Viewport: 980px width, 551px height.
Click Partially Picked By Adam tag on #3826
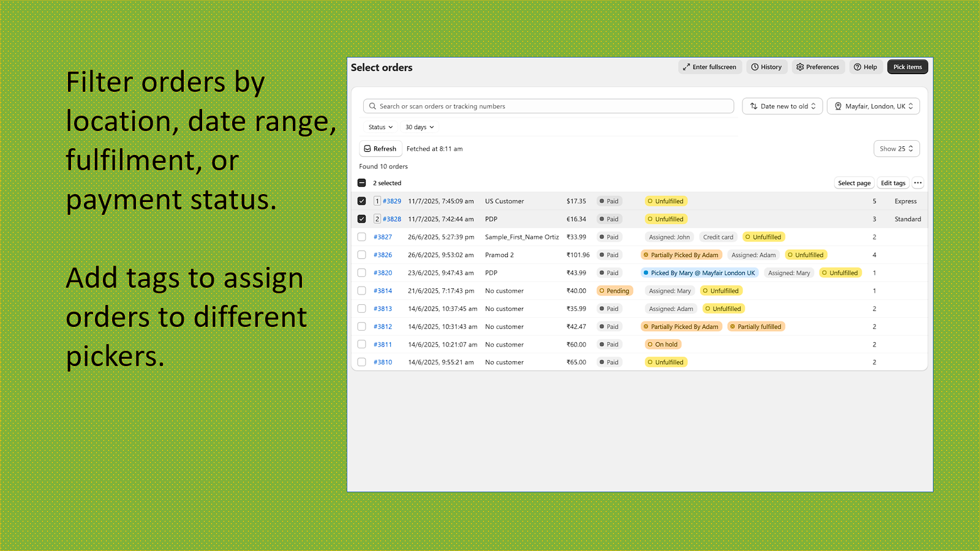(x=681, y=255)
